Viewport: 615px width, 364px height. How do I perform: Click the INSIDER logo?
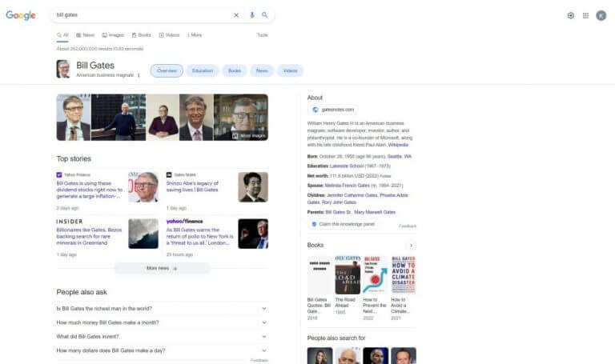click(70, 222)
